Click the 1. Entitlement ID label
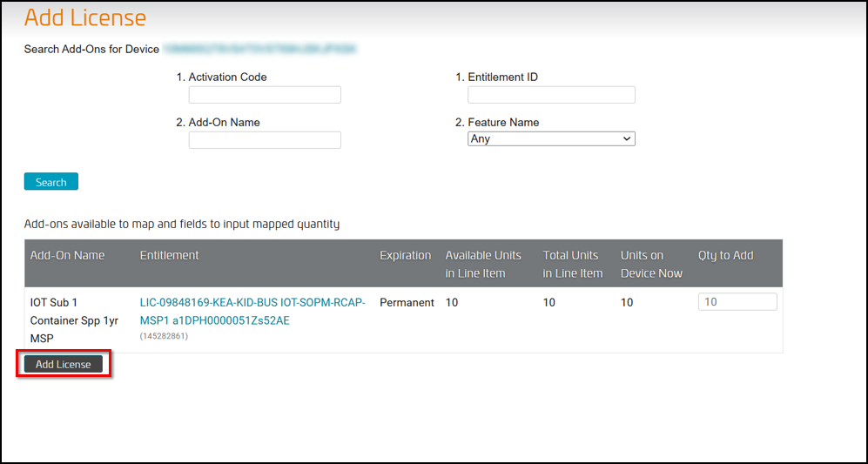The height and width of the screenshot is (464, 868). tap(496, 77)
